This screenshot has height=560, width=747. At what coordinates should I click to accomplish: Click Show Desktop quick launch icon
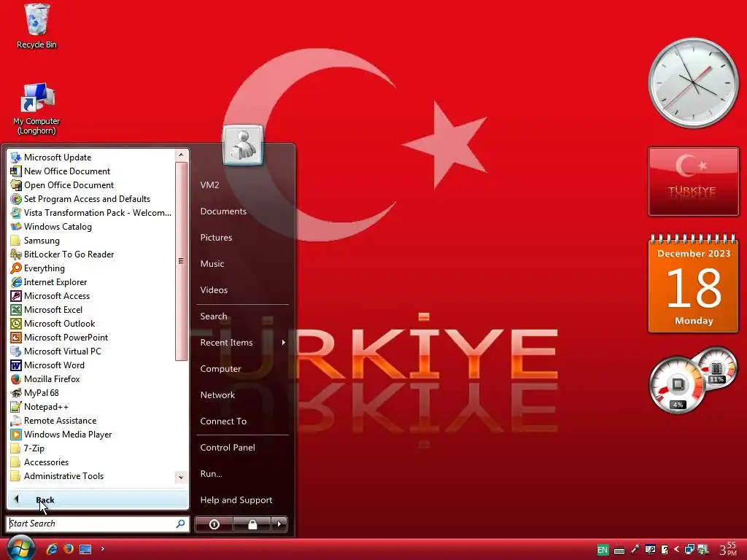pyautogui.click(x=85, y=549)
